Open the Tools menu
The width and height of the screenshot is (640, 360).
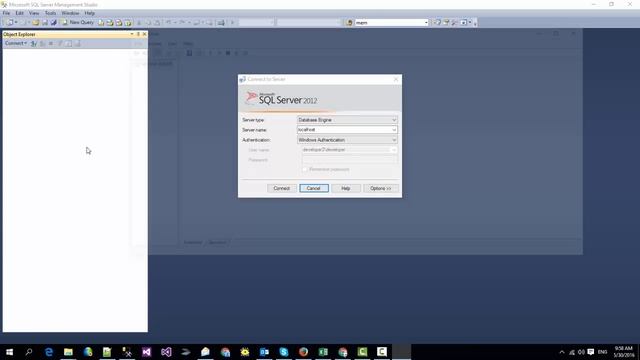click(x=50, y=13)
